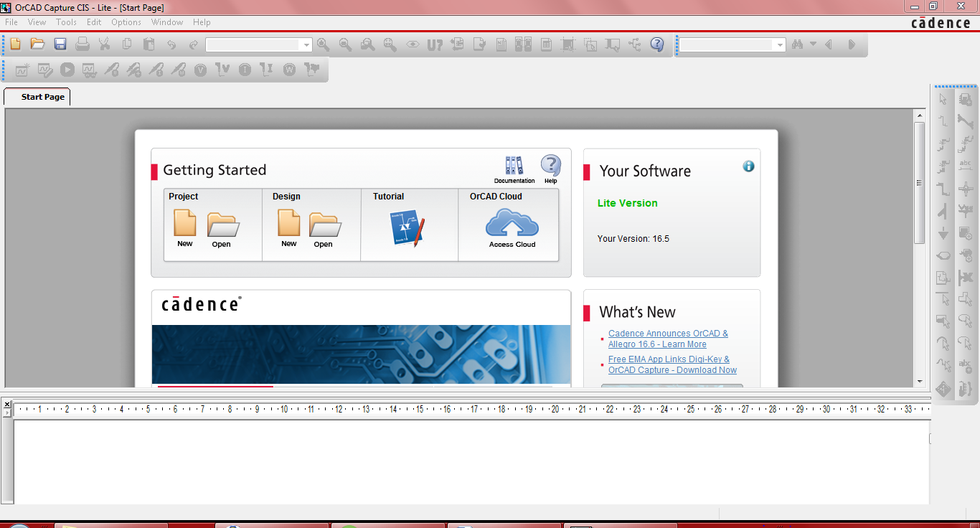Viewport: 980px width, 528px height.
Task: Open the zoom scale combo box dropdown
Action: pos(307,44)
